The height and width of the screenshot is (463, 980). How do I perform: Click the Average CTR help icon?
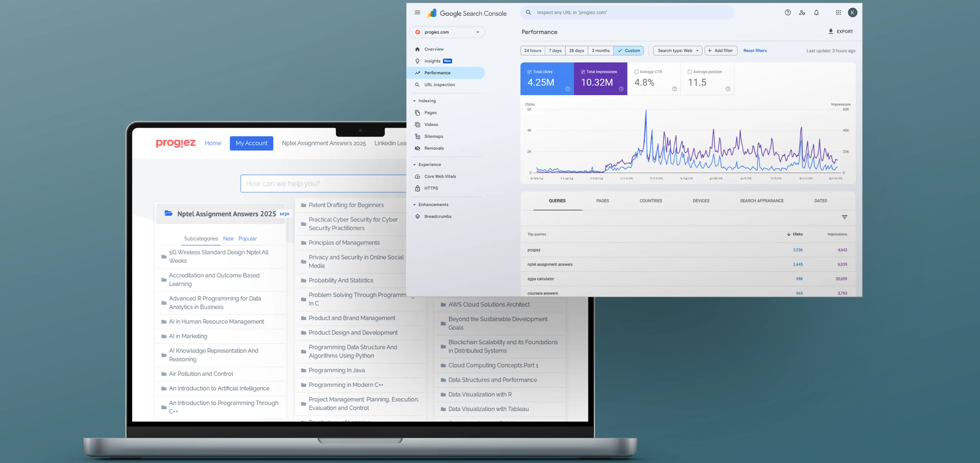(674, 89)
